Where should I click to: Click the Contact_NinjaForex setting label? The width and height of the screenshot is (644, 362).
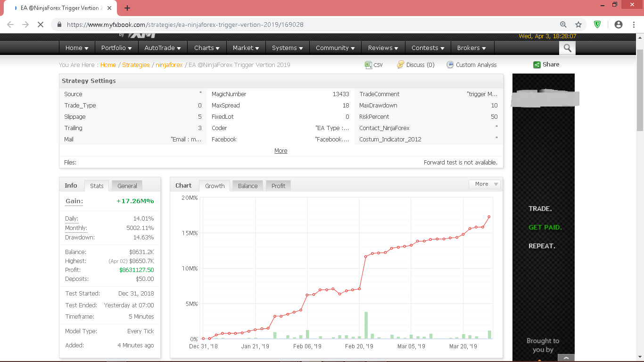pyautogui.click(x=384, y=128)
